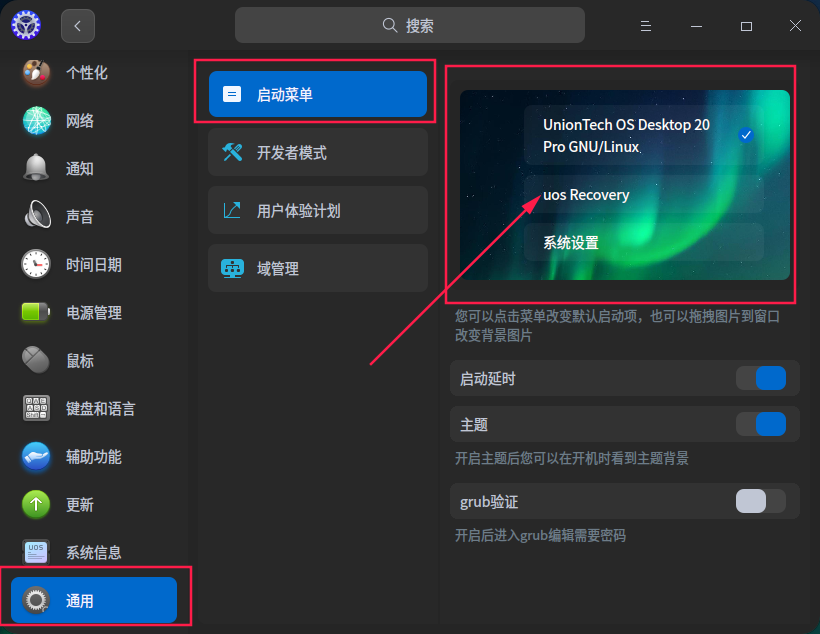Open the 个性化 (Personalization) settings icon

click(x=36, y=72)
